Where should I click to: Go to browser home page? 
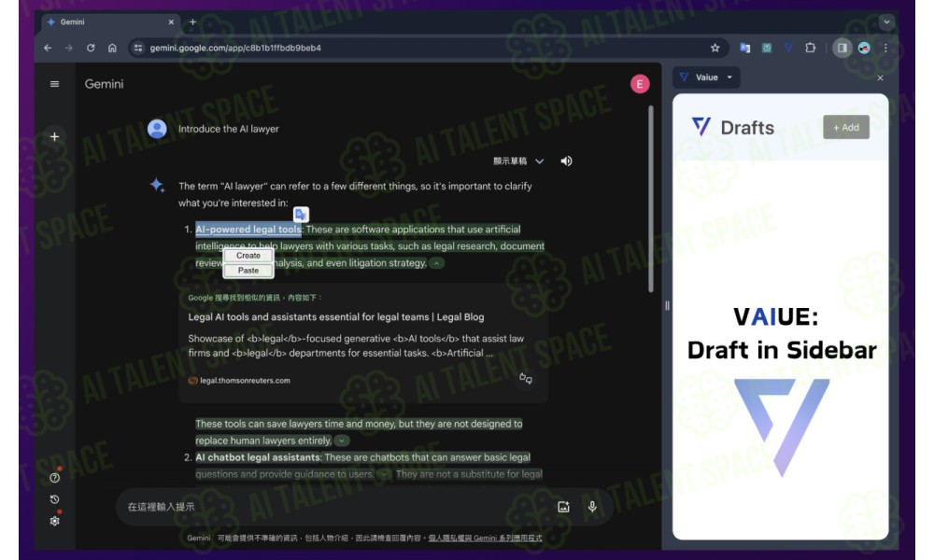coord(112,48)
